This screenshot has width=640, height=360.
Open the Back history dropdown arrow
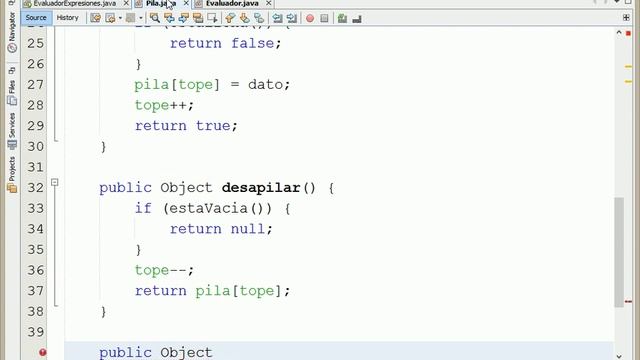pos(120,18)
